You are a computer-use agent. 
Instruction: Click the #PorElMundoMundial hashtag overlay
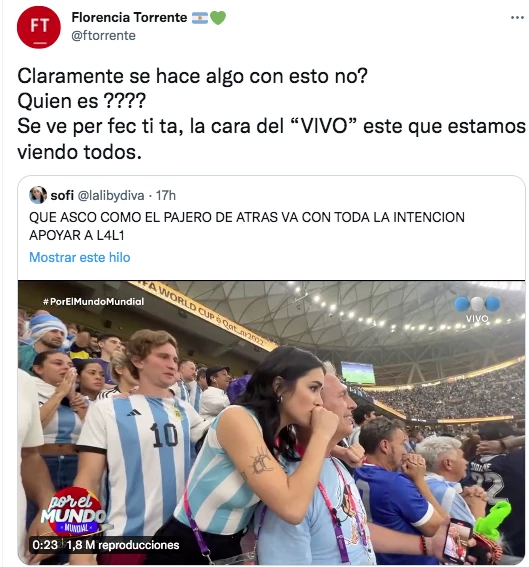pos(93,302)
